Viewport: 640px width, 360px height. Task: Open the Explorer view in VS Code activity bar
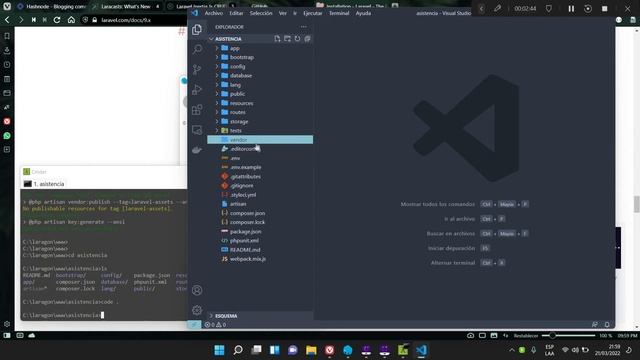click(x=197, y=30)
